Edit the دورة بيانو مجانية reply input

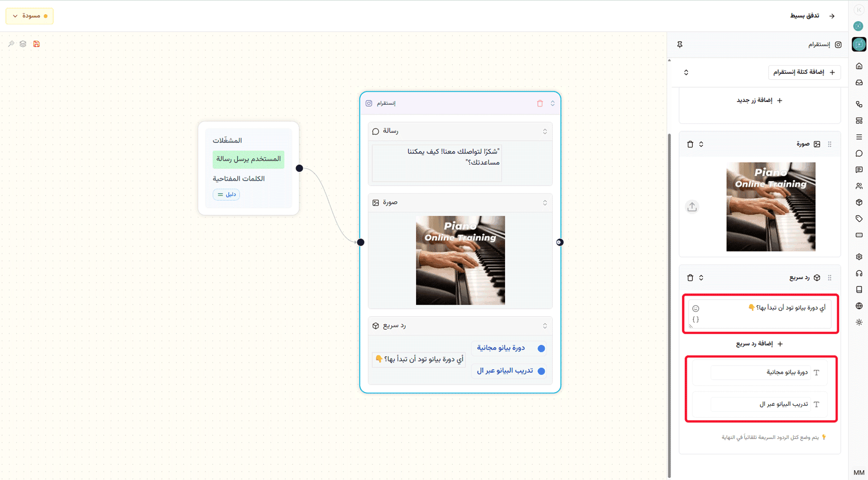(760, 372)
